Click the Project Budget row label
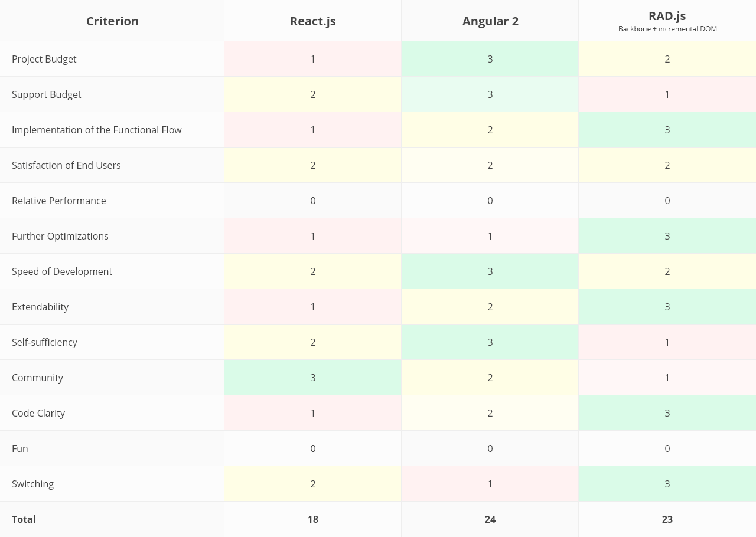The height and width of the screenshot is (537, 756). (x=44, y=59)
